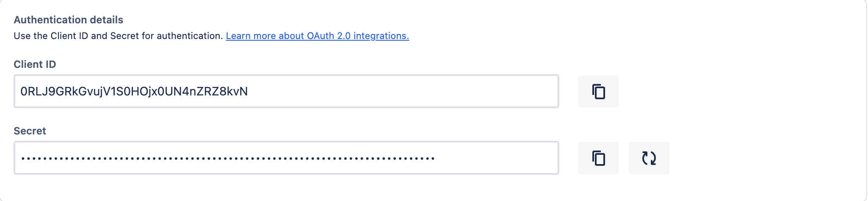Viewport: 868px width, 201px height.
Task: Click the 'Use the Client ID and Secret' description
Action: tap(118, 36)
